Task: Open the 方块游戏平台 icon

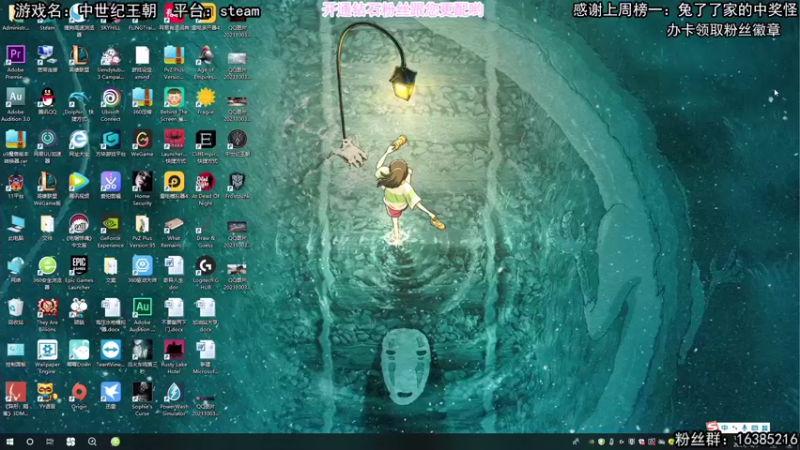Action: click(x=110, y=139)
